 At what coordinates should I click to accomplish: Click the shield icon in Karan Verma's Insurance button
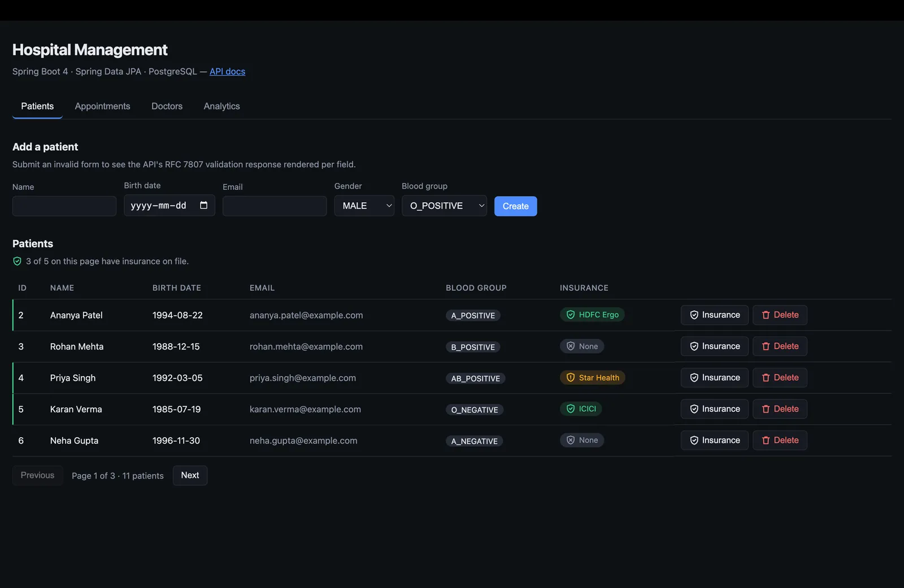694,409
